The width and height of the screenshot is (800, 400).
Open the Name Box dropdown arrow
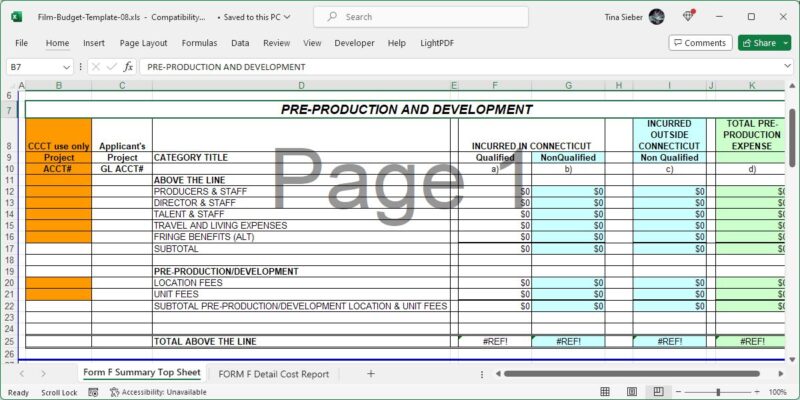pyautogui.click(x=66, y=67)
